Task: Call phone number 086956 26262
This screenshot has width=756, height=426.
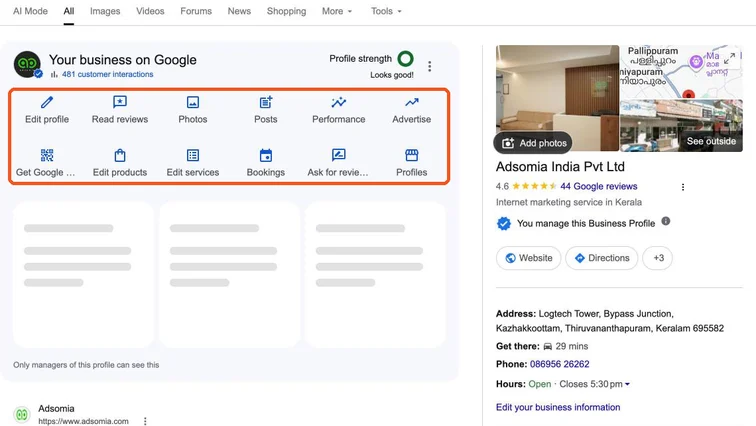Action: [559, 364]
